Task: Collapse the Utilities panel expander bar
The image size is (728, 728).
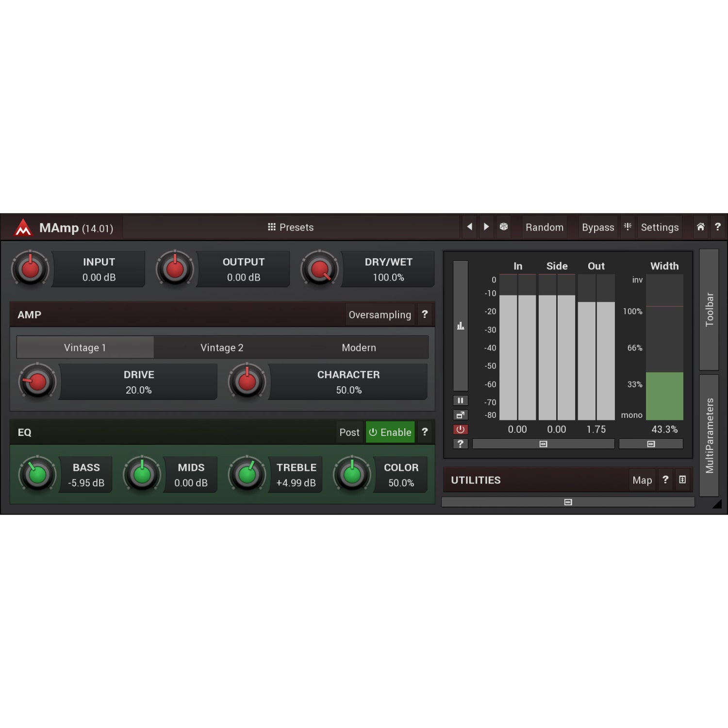Action: pos(568,502)
